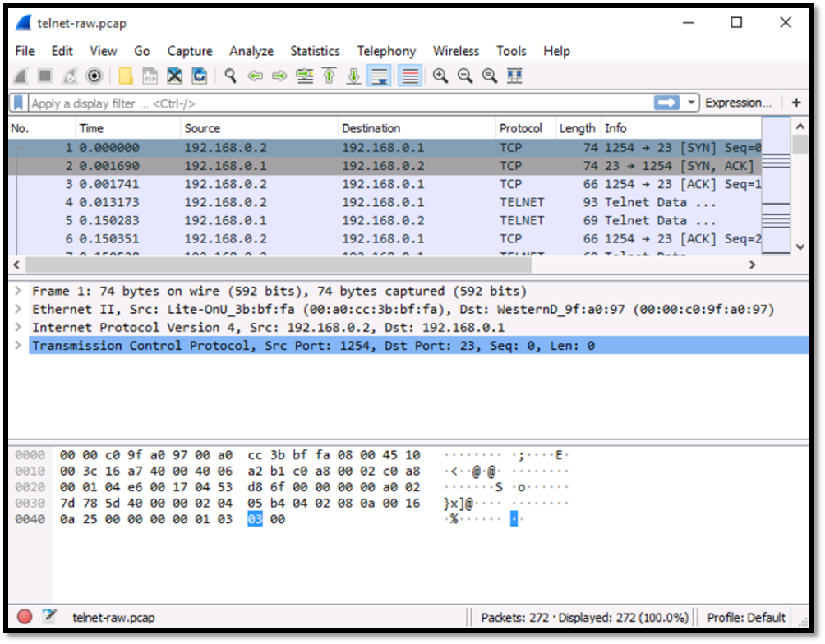Open the Wireless menu
825x644 pixels.
pos(456,51)
